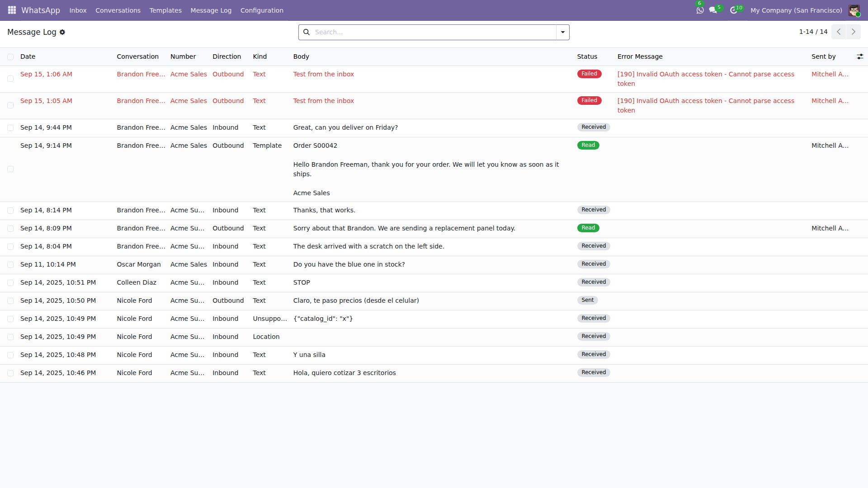The width and height of the screenshot is (868, 488).
Task: Select the 'Hola, quiero cotizar' row checkbox
Action: coord(10,373)
